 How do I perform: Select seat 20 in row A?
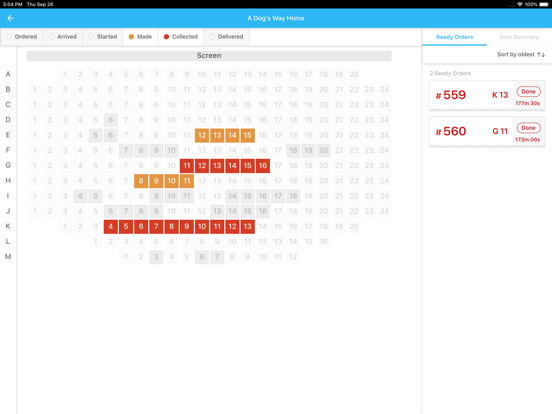[354, 74]
